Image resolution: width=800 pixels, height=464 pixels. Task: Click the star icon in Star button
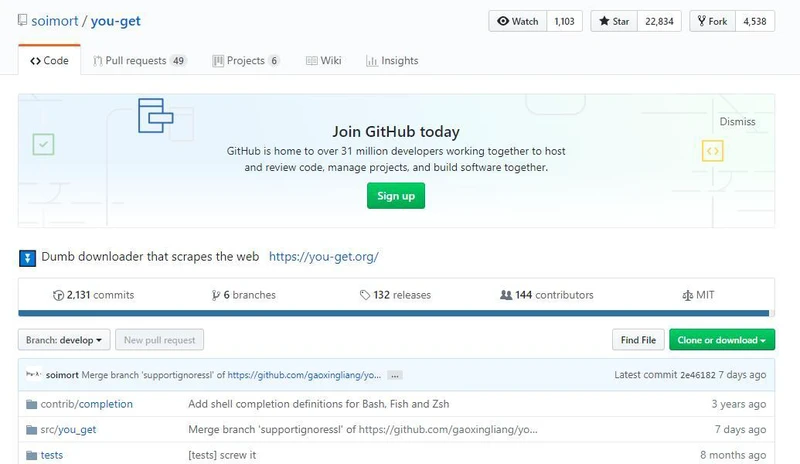click(x=604, y=21)
